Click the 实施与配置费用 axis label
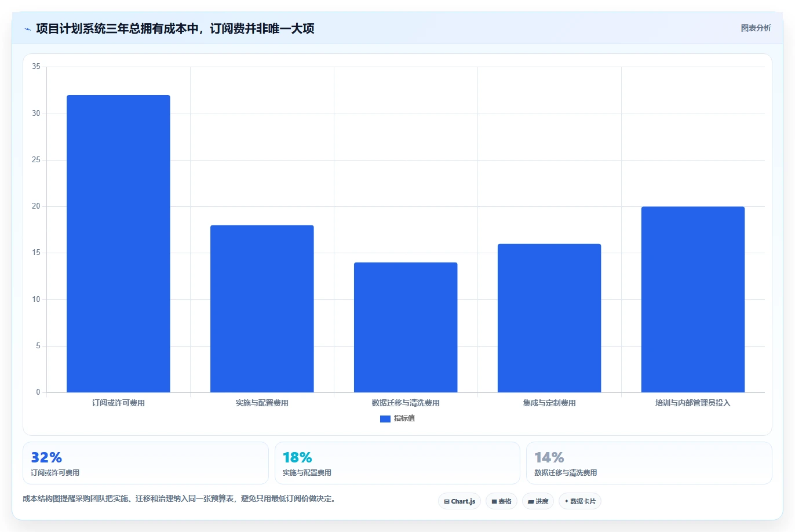This screenshot has height=532, width=795. [x=262, y=403]
